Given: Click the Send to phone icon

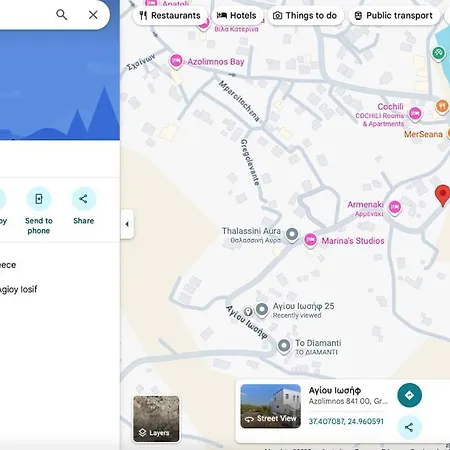Looking at the screenshot, I should pyautogui.click(x=39, y=199).
